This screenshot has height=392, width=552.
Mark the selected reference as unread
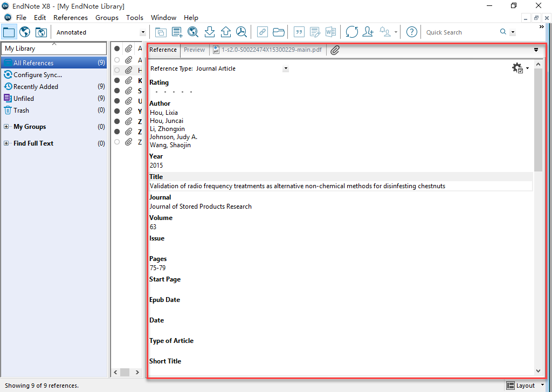pos(117,70)
